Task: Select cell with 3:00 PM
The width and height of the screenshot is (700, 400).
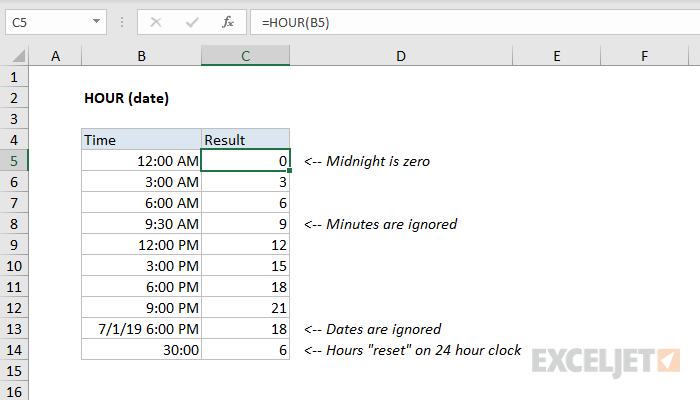Action: click(x=142, y=266)
